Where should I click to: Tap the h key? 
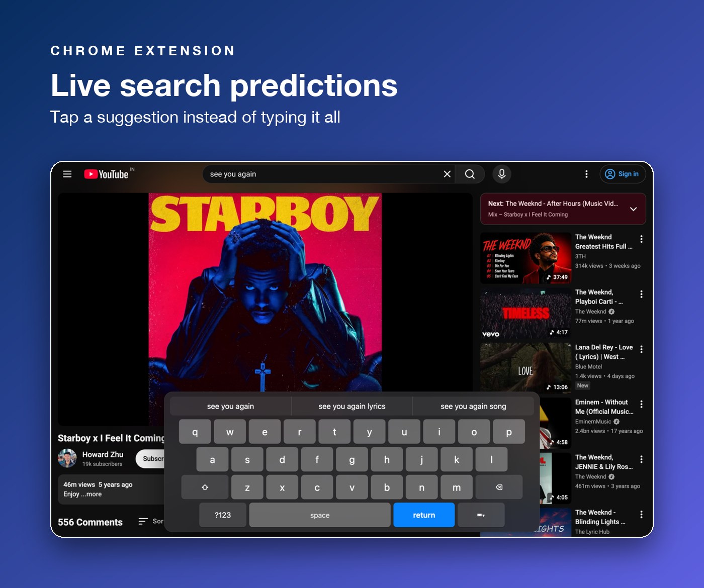(x=387, y=459)
